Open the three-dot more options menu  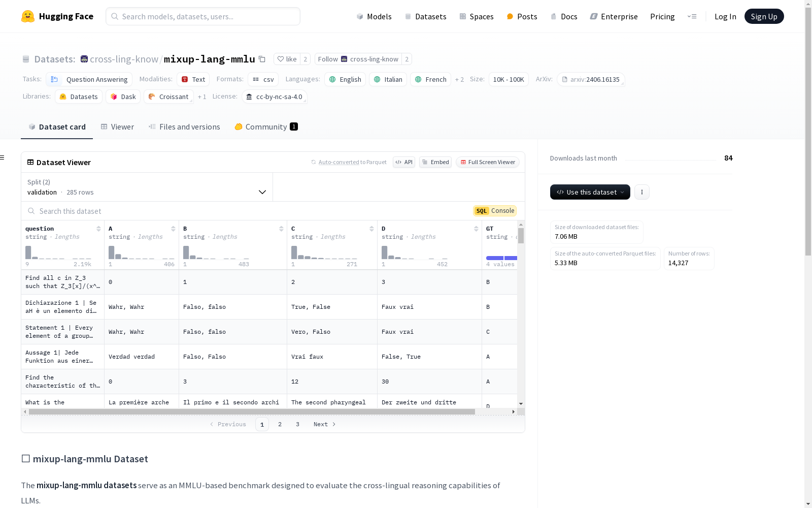(642, 192)
